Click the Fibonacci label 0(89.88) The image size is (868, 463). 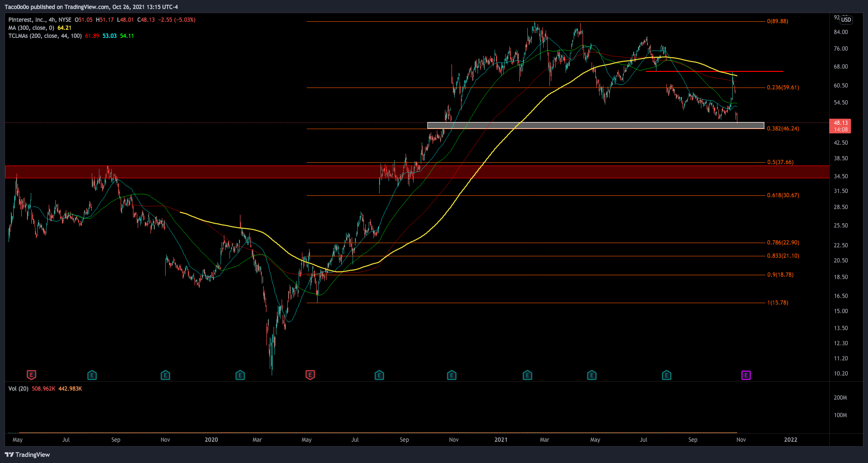click(x=778, y=21)
